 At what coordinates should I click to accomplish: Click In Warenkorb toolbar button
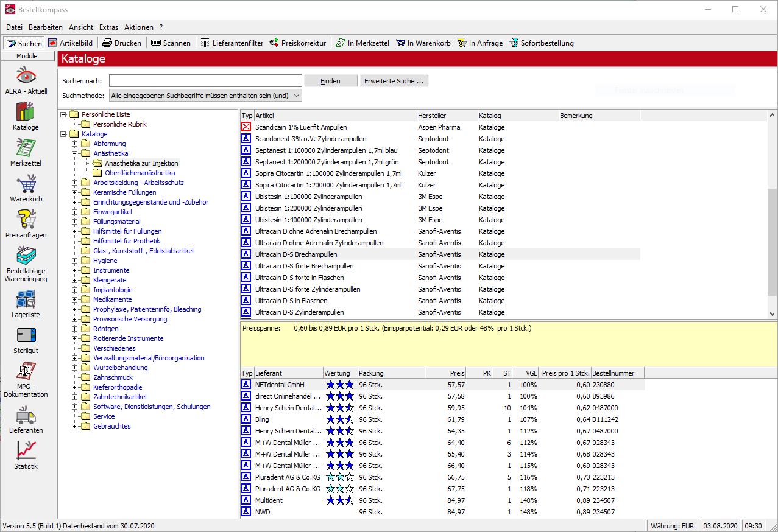click(423, 43)
